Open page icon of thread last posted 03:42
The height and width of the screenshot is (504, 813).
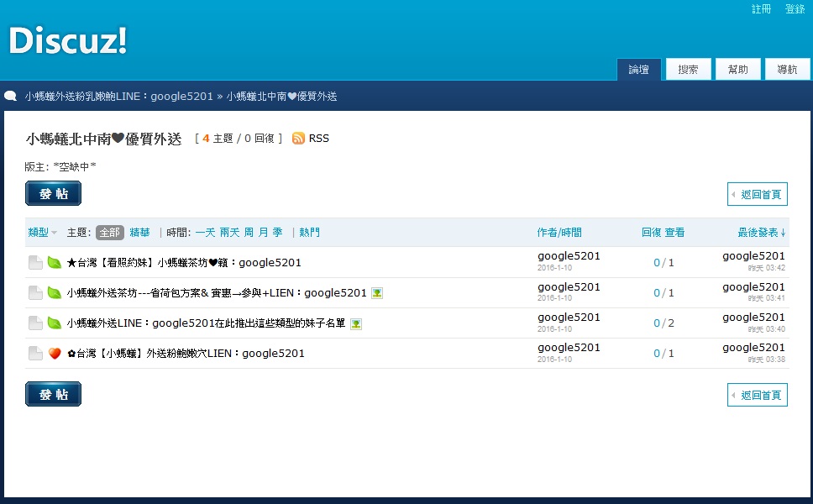coord(35,262)
